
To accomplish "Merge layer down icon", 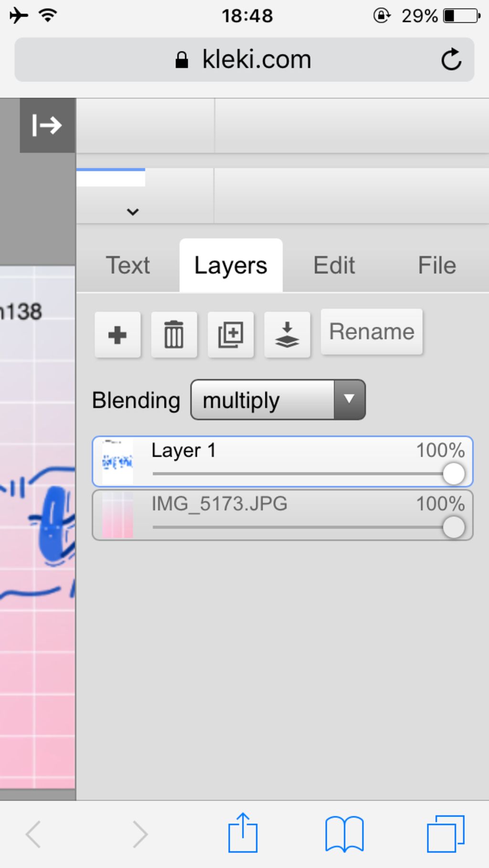I will (x=287, y=335).
